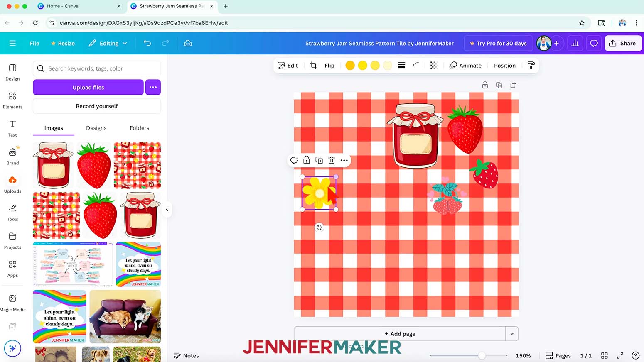Launch the Canva assistant sparkle button

click(12, 348)
